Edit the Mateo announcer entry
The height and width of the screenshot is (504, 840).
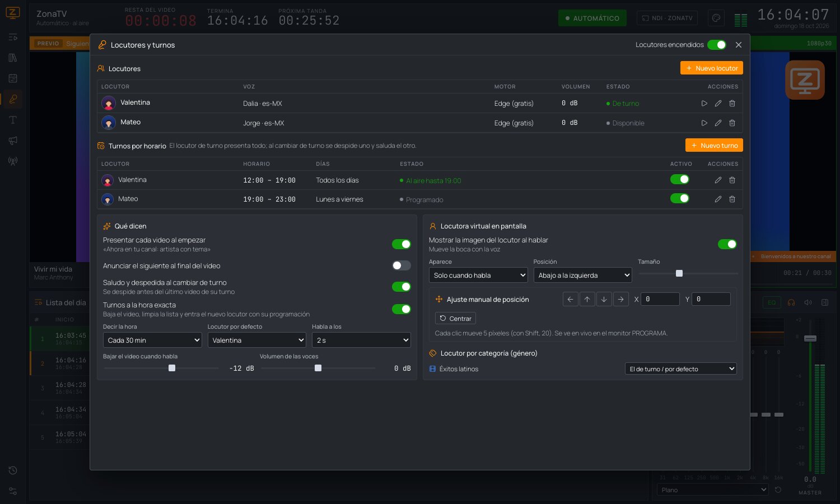click(718, 123)
